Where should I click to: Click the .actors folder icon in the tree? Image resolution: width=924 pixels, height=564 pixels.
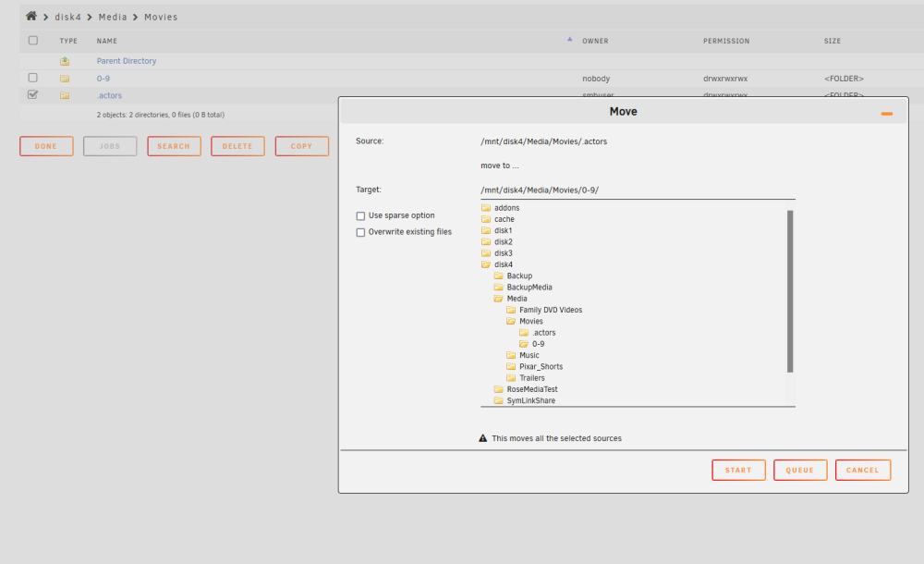[x=524, y=332]
